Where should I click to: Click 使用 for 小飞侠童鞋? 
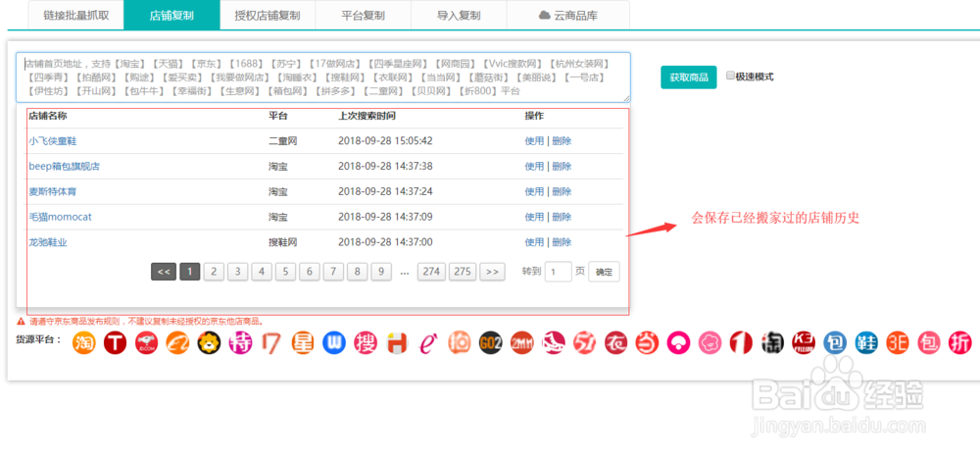pyautogui.click(x=534, y=141)
